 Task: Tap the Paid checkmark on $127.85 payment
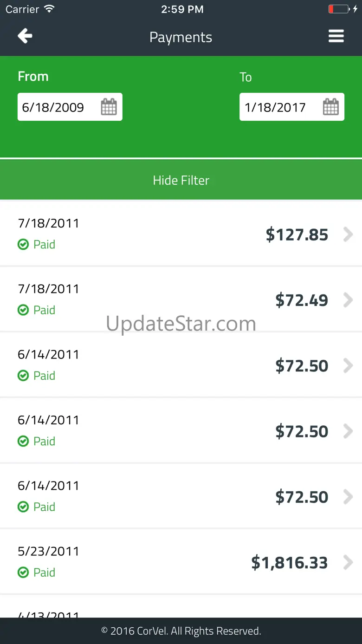coord(23,244)
